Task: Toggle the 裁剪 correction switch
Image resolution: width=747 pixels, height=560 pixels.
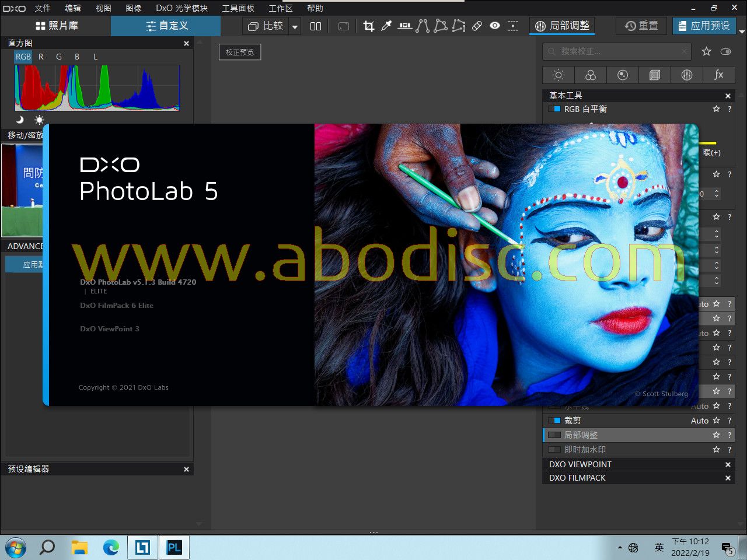Action: [x=554, y=421]
